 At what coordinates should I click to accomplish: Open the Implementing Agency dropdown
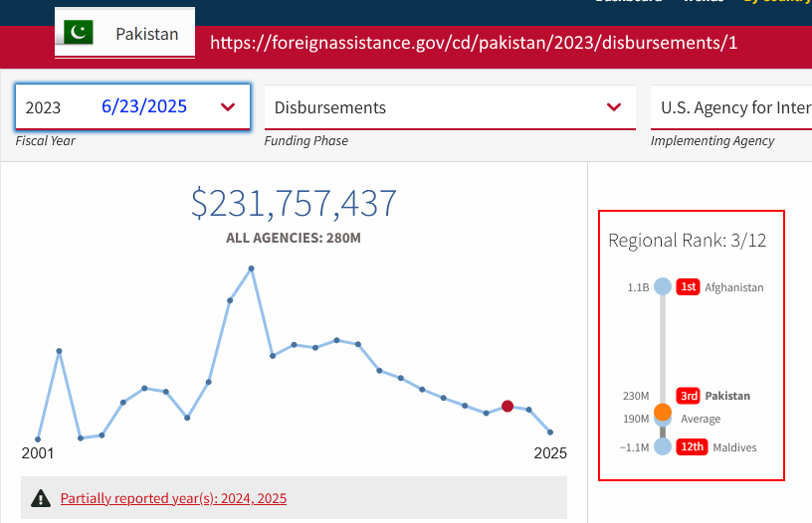[731, 107]
